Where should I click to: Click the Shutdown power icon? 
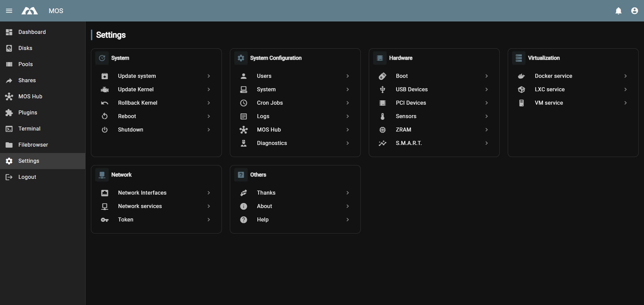105,130
